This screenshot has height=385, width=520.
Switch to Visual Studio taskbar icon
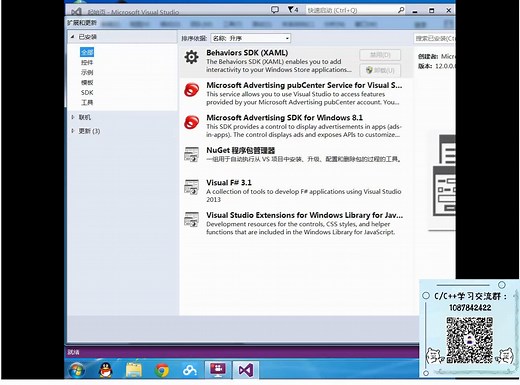pyautogui.click(x=246, y=370)
